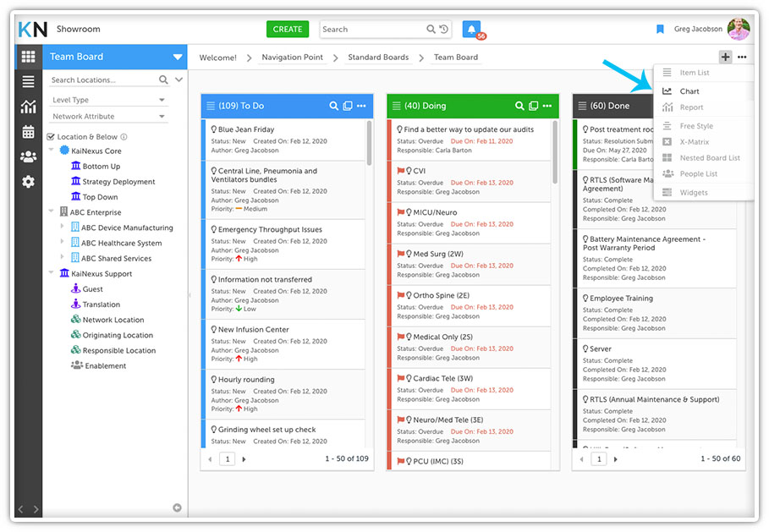Click the To Do column scrollbar
This screenshot has height=532, width=769.
pyautogui.click(x=369, y=143)
